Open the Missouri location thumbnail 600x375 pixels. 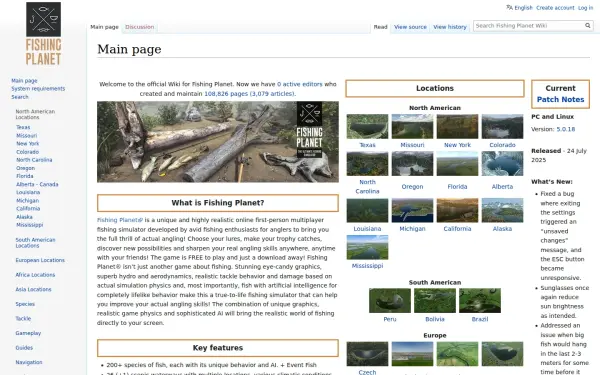412,126
